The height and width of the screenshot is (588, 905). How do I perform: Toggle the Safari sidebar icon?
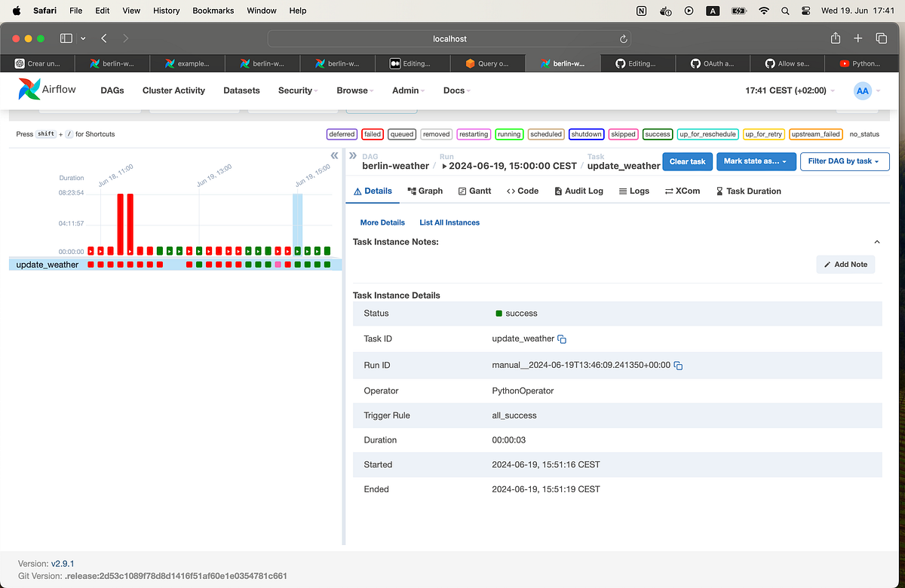coord(66,38)
